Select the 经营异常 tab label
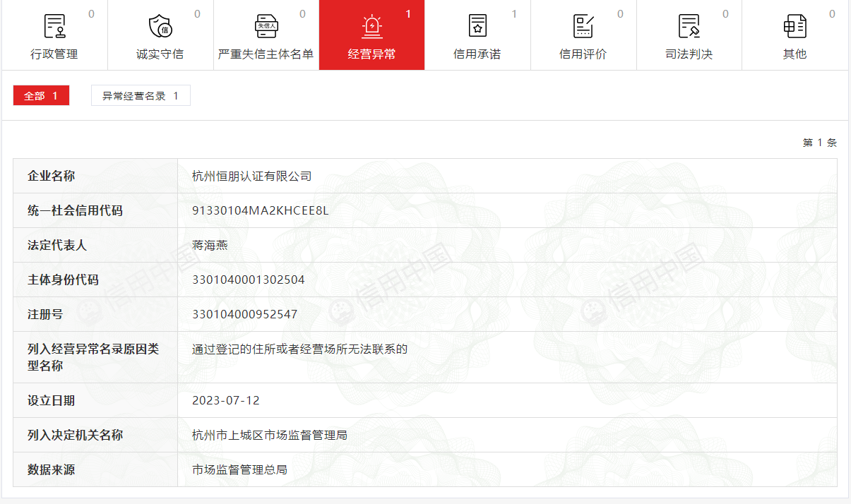 click(x=371, y=54)
